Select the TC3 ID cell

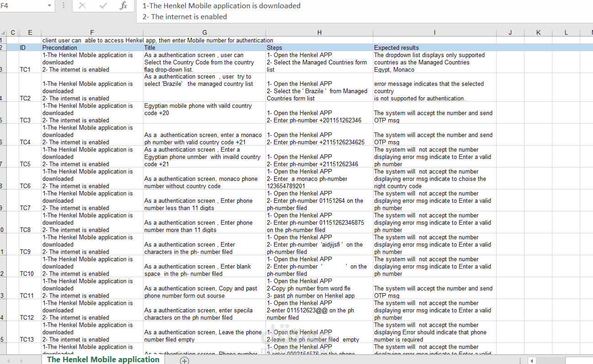30,113
